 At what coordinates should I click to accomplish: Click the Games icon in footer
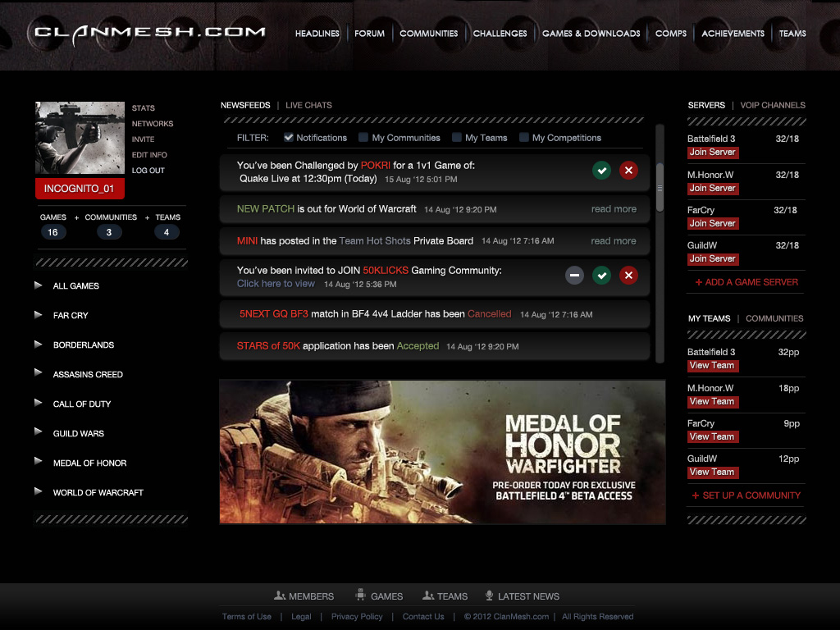360,596
